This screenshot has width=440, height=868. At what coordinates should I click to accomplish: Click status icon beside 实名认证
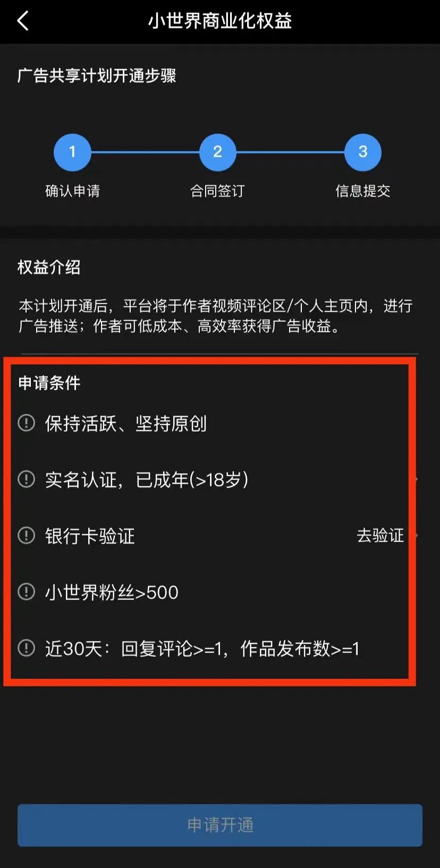click(x=27, y=479)
